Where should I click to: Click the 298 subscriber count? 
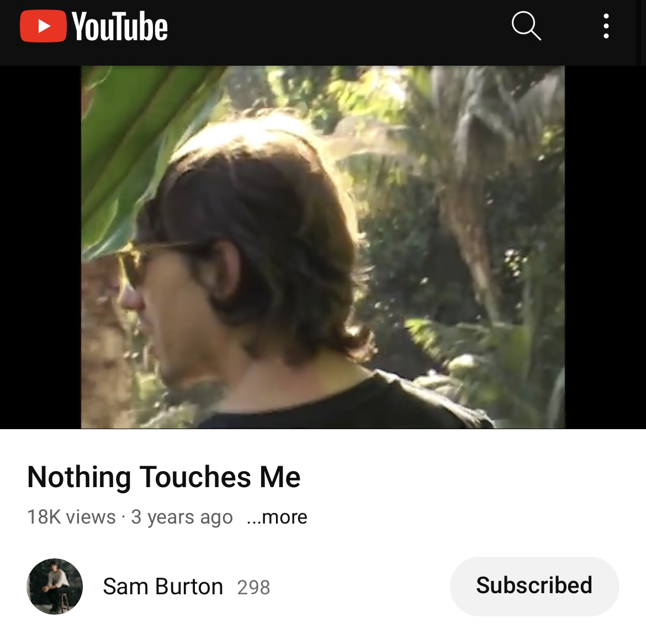pyautogui.click(x=253, y=587)
